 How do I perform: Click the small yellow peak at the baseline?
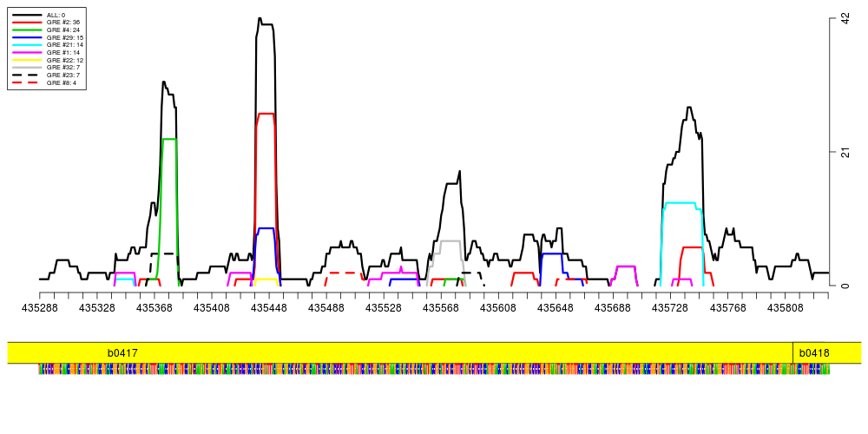coord(266,279)
